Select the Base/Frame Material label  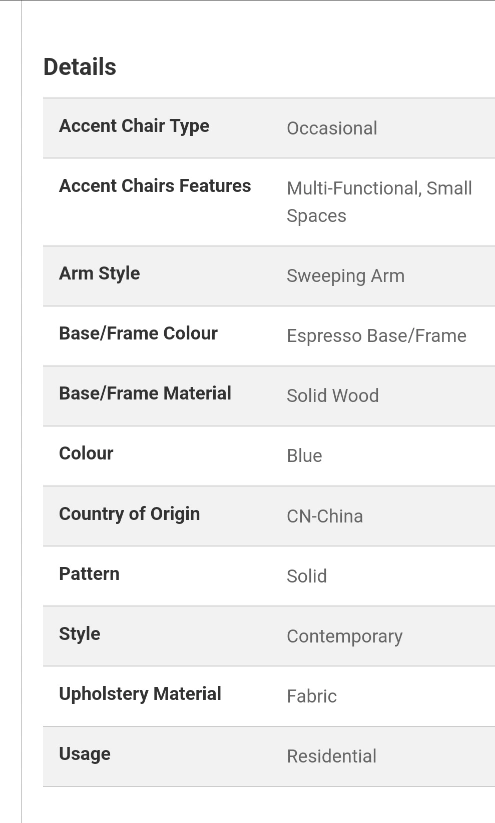pyautogui.click(x=145, y=393)
